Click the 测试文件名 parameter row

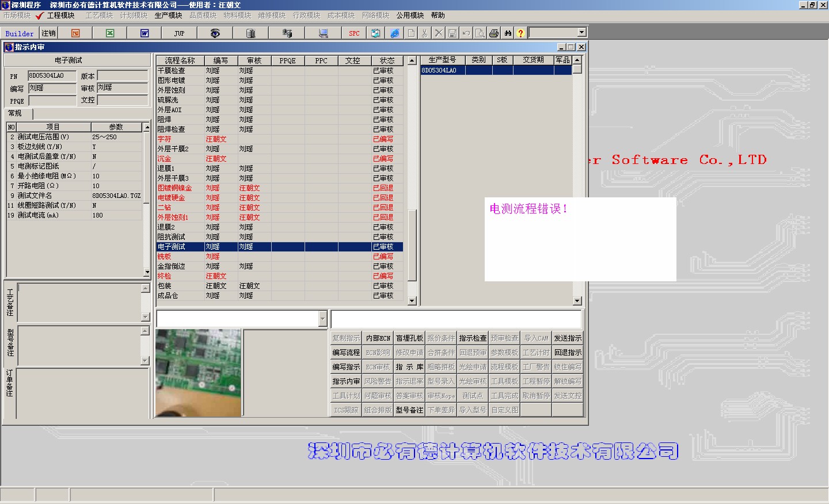click(x=75, y=196)
